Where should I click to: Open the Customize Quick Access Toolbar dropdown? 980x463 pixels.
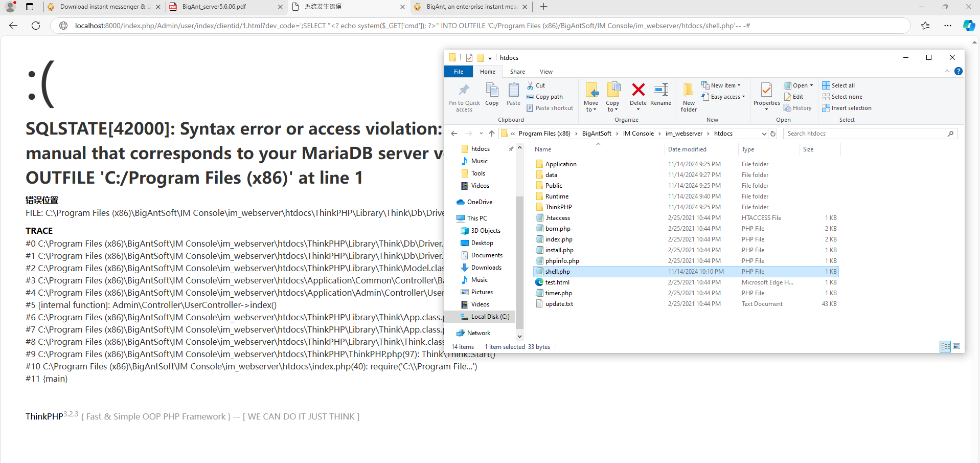tap(490, 58)
